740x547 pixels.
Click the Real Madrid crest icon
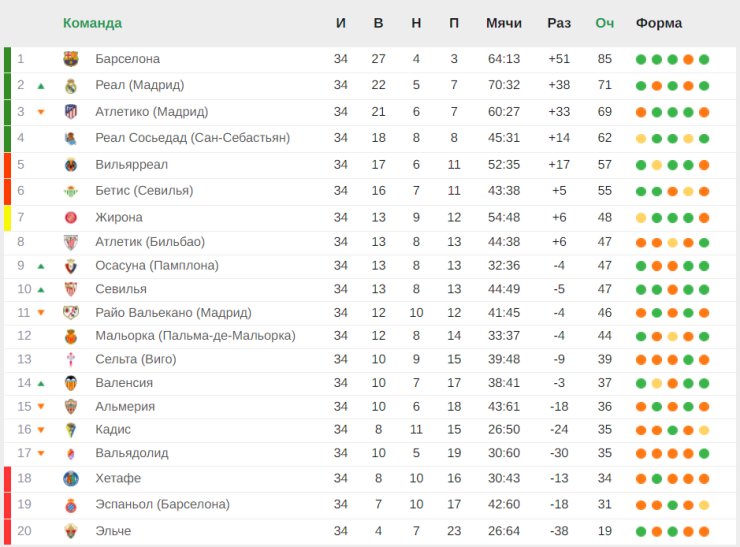tap(71, 85)
